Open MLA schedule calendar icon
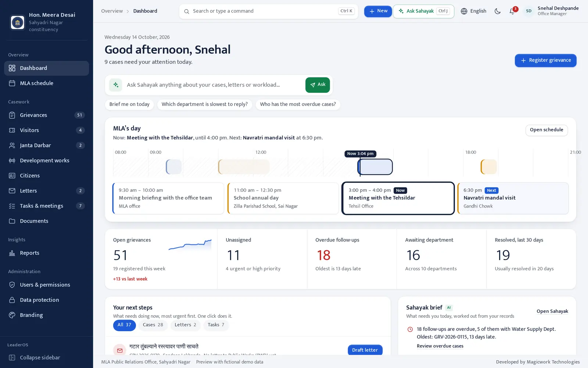Screen dimensions: 588x368 click(x=12, y=83)
